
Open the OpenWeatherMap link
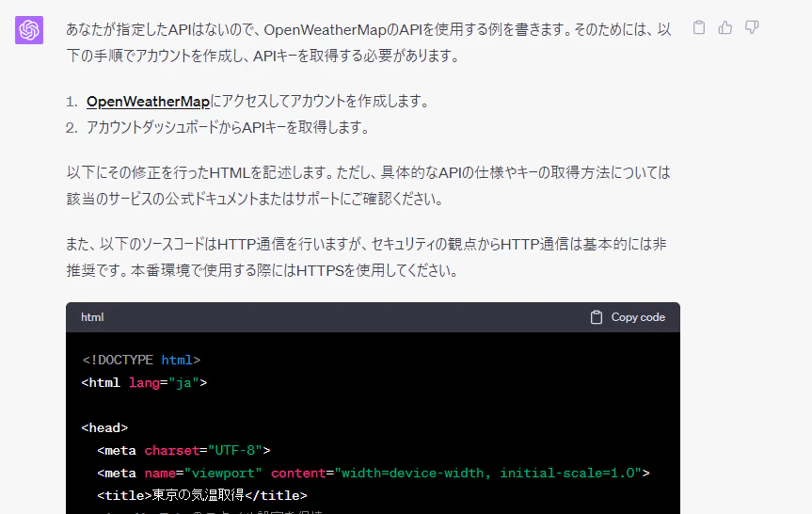tap(148, 102)
